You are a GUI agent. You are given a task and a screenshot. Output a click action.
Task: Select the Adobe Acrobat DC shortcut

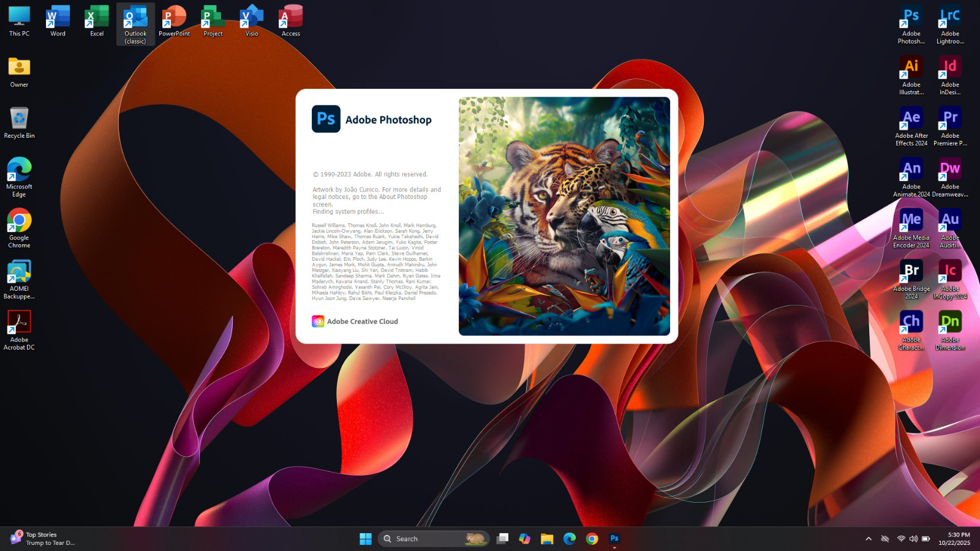click(19, 331)
